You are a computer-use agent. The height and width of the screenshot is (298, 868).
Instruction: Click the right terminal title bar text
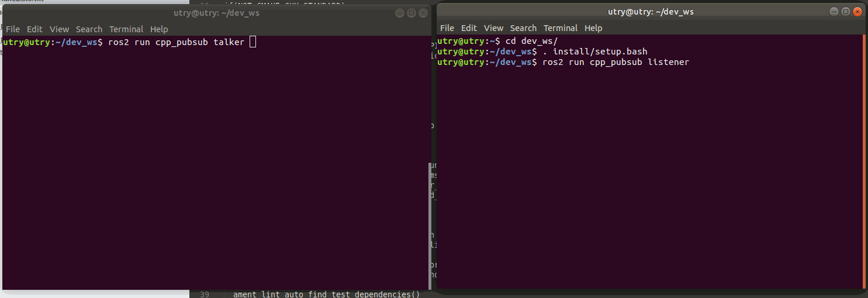pyautogui.click(x=651, y=12)
